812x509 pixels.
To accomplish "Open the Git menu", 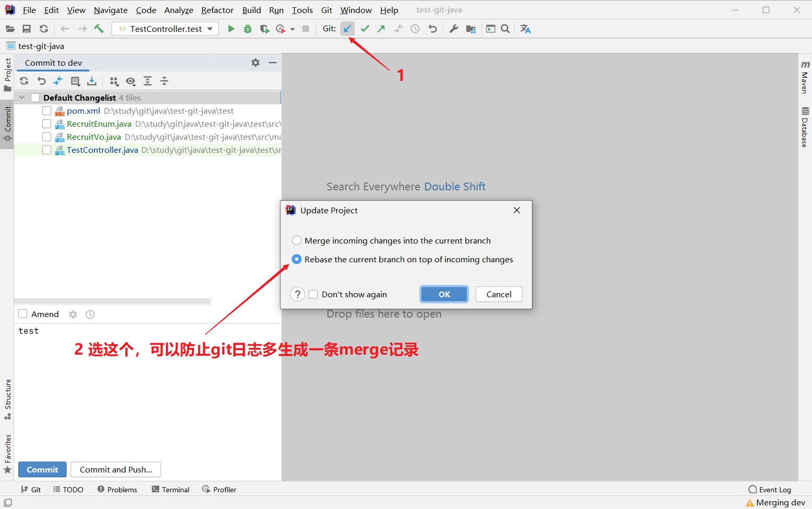I will click(326, 10).
